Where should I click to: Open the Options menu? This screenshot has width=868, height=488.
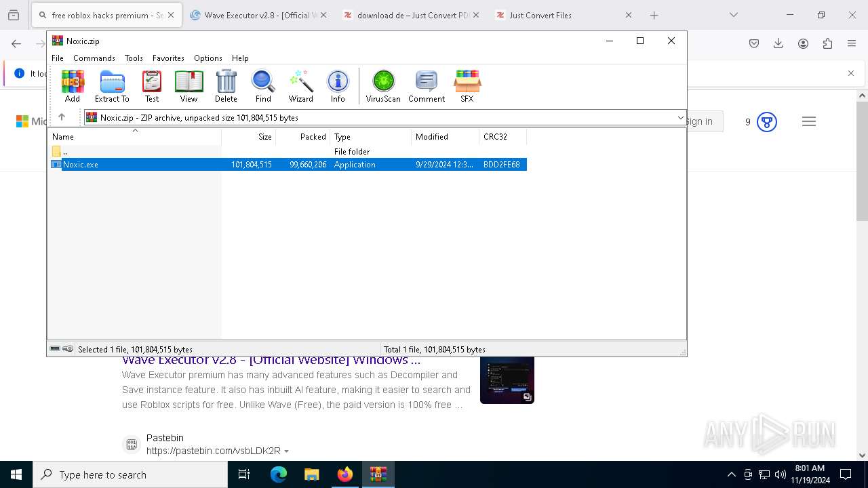[208, 58]
